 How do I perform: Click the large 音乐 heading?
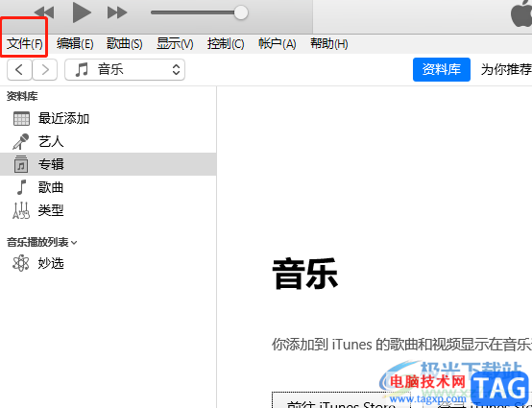pos(304,274)
